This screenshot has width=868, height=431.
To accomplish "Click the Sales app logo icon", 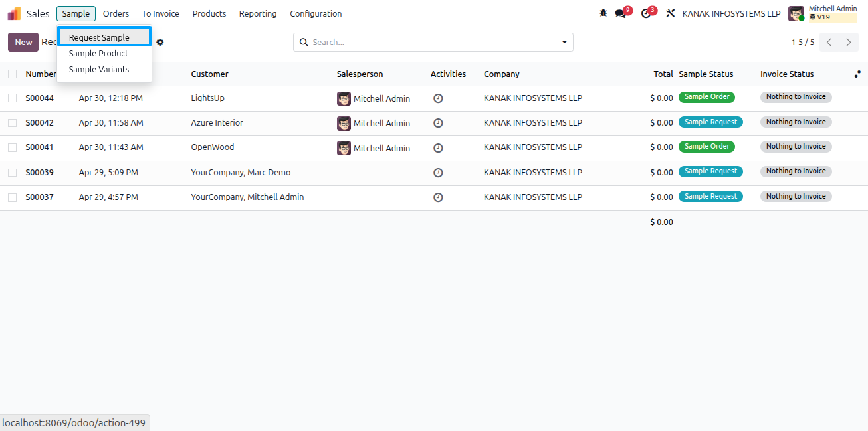I will click(x=14, y=13).
